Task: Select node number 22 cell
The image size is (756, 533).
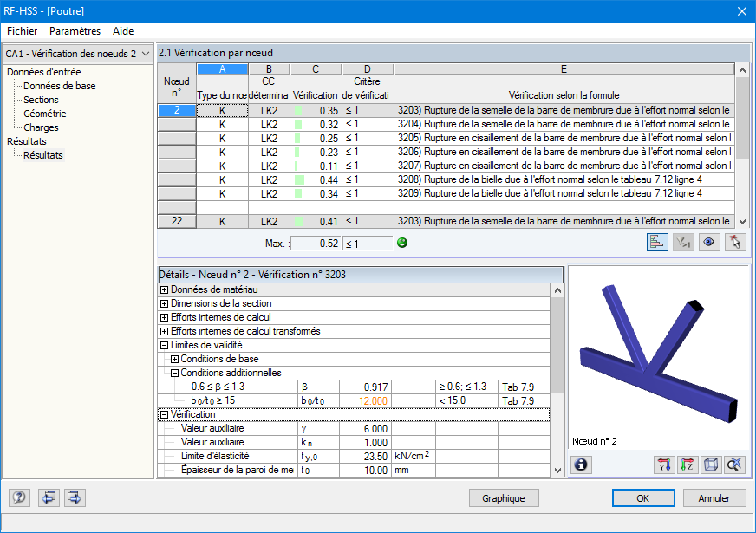Action: pos(177,221)
